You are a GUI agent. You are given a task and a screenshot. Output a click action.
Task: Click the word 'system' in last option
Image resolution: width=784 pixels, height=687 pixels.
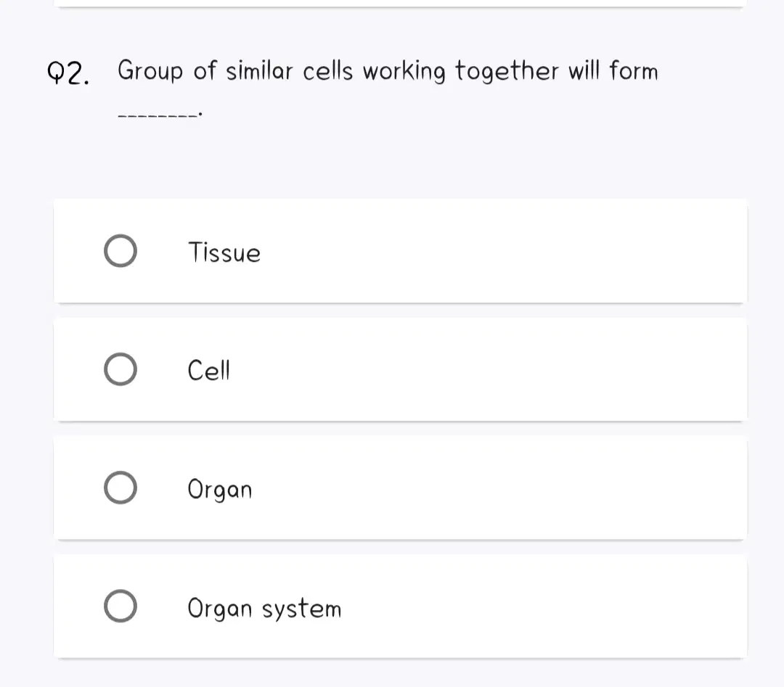301,609
